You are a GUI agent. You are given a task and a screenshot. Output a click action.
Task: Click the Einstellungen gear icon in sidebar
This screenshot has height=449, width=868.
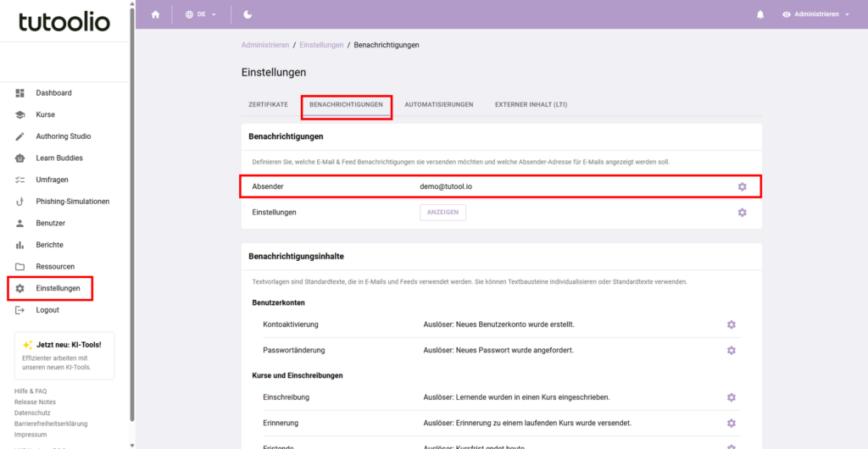click(x=20, y=288)
